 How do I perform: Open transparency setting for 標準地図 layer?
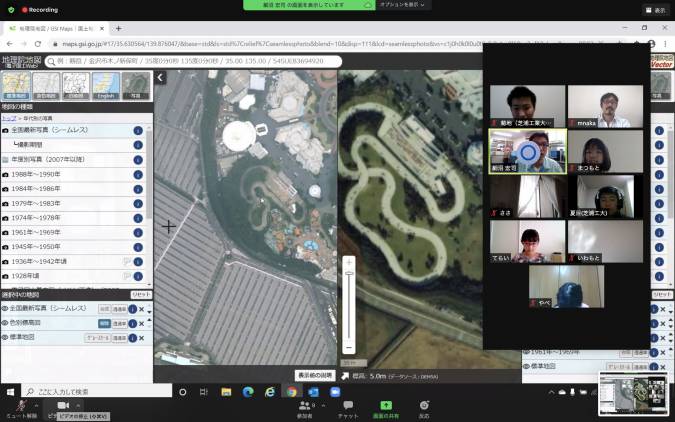(119, 338)
